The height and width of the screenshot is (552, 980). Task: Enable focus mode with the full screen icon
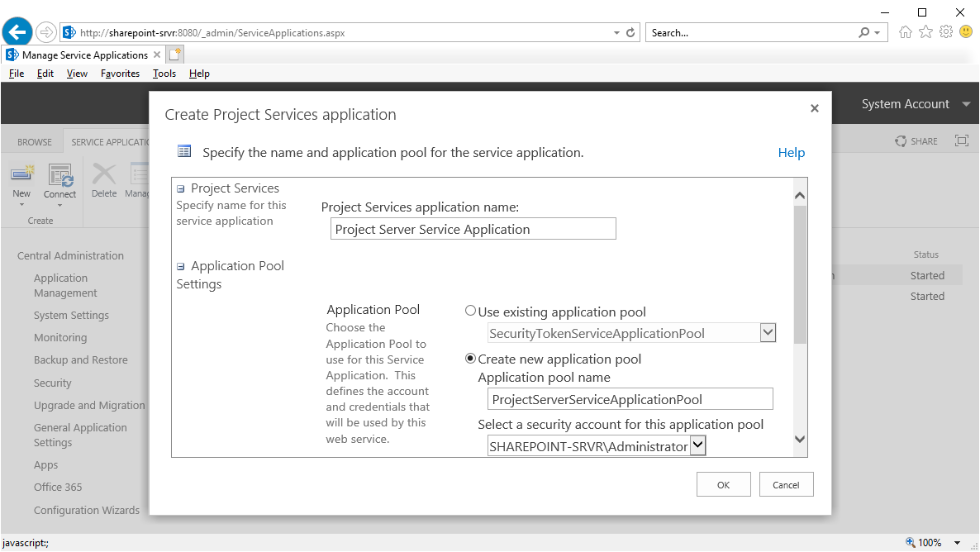[x=961, y=140]
